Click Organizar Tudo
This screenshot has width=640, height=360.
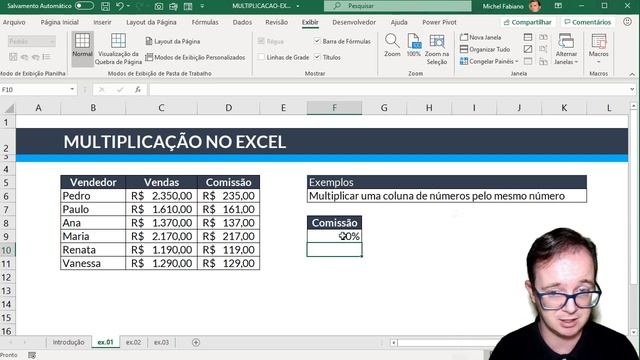click(x=485, y=49)
